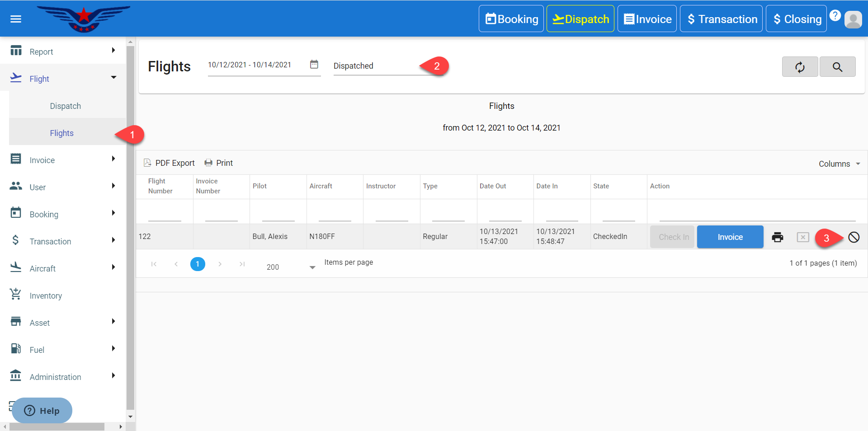Click the hamburger menu icon
This screenshot has width=868, height=431.
pyautogui.click(x=16, y=19)
